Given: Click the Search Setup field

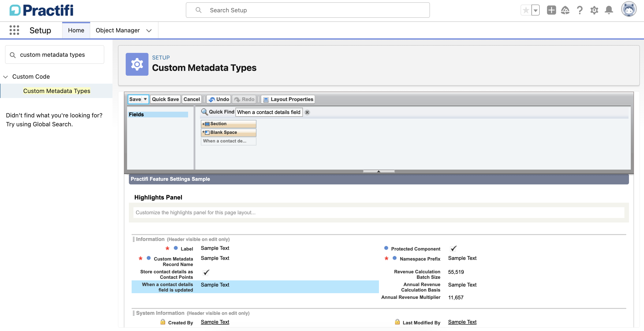Looking at the screenshot, I should point(308,10).
